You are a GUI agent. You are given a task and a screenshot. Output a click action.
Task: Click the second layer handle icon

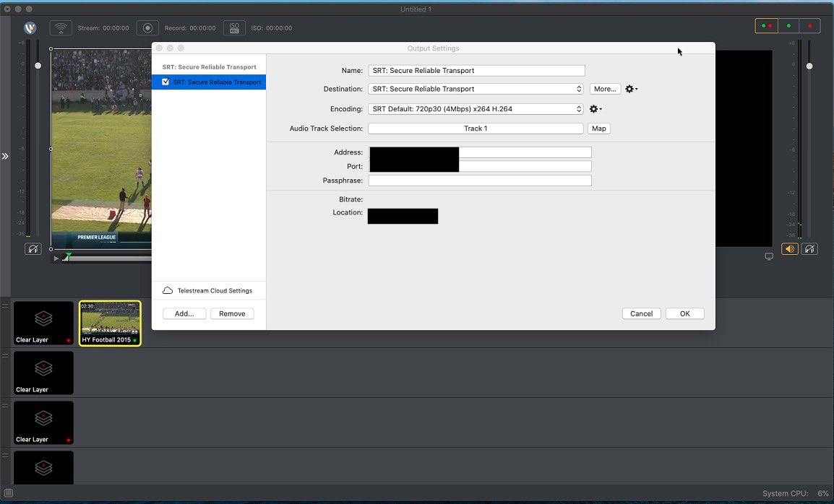pyautogui.click(x=5, y=356)
